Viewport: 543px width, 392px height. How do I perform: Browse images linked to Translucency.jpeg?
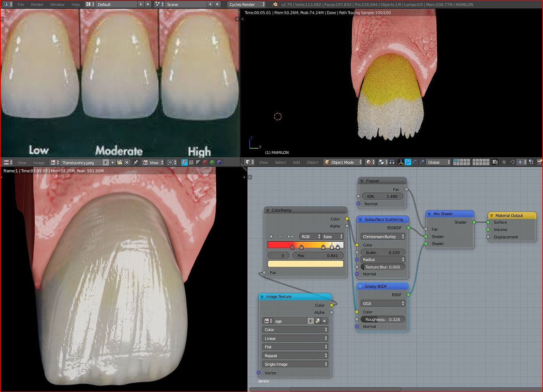55,162
